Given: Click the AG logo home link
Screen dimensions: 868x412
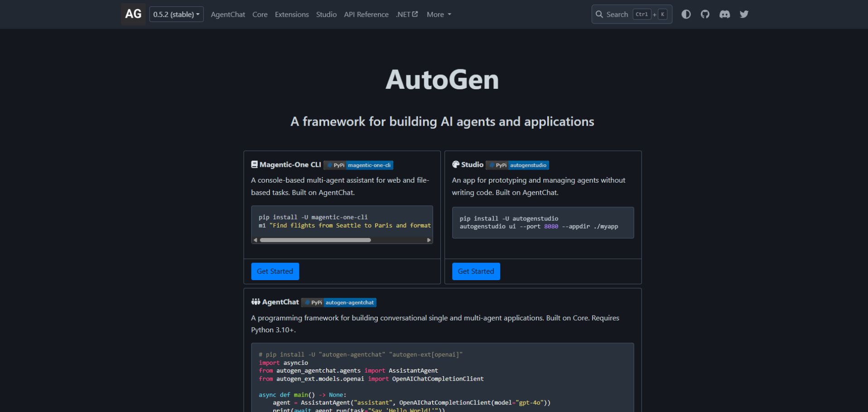Looking at the screenshot, I should (133, 14).
